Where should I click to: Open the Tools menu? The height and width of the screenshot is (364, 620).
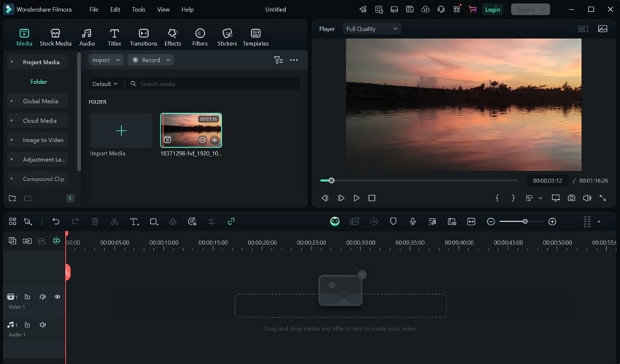[x=139, y=9]
